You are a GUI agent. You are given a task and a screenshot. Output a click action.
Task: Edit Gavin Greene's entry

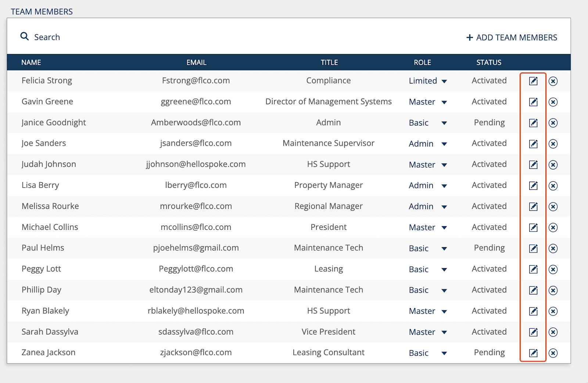point(533,102)
